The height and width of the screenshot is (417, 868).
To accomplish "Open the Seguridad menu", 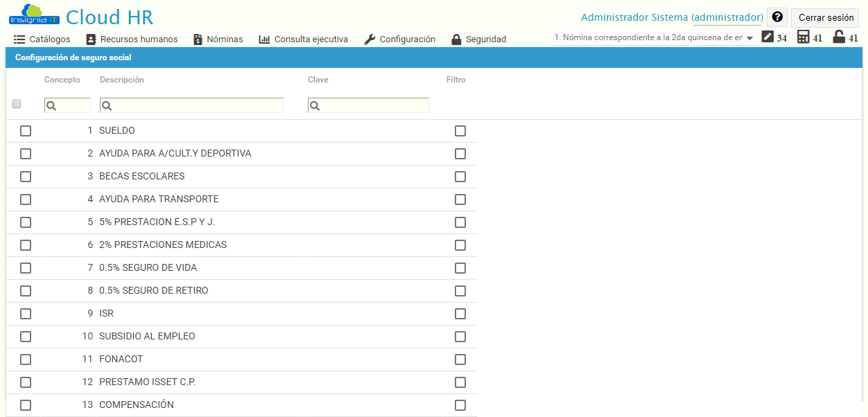I will click(478, 39).
